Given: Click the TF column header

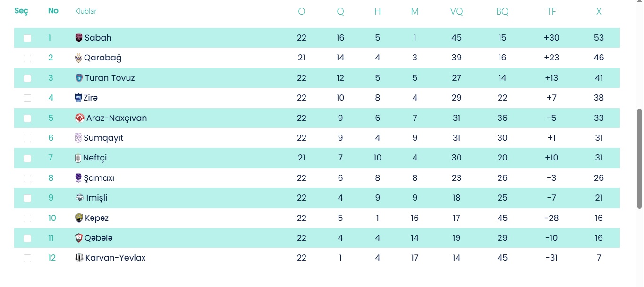Looking at the screenshot, I should [551, 12].
